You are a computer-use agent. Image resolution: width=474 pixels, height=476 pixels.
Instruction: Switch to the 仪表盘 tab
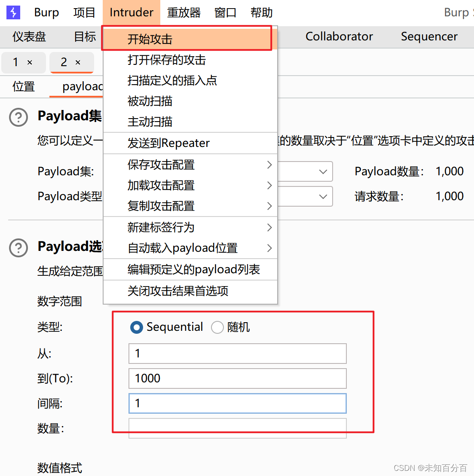coord(29,37)
